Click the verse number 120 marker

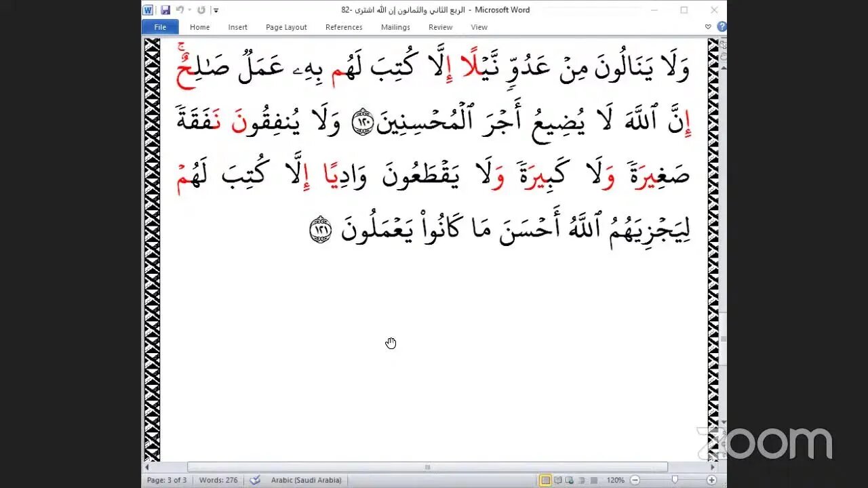[363, 121]
